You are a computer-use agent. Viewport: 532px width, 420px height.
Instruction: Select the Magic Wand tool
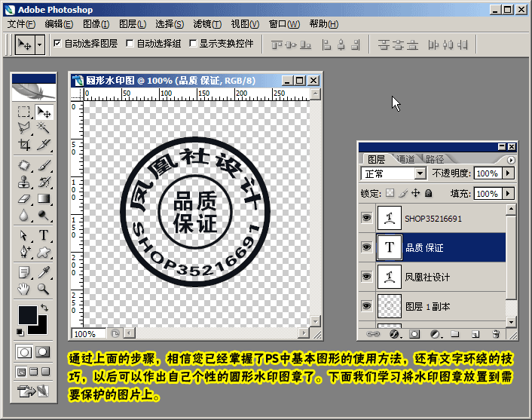pos(44,128)
